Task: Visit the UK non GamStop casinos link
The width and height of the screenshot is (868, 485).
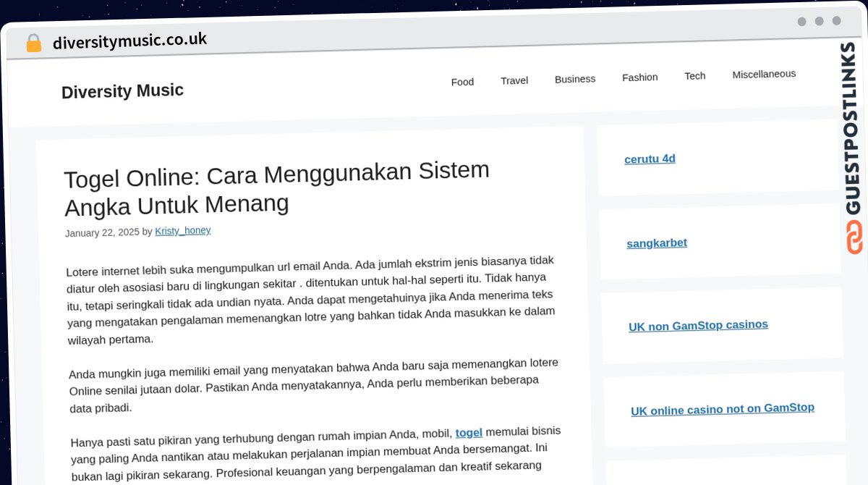Action: point(698,326)
